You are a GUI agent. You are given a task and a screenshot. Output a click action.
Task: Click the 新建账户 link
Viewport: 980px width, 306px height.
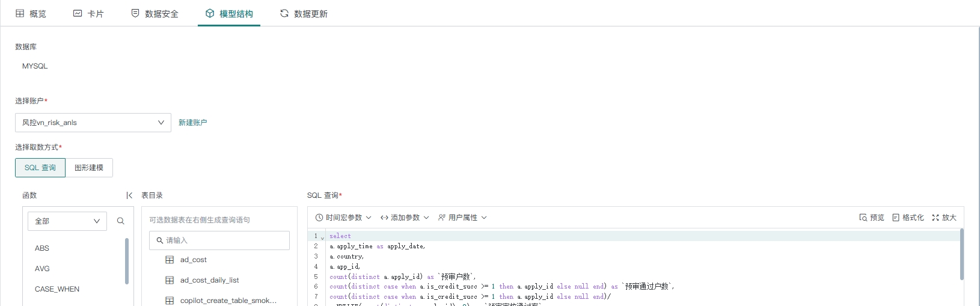192,123
